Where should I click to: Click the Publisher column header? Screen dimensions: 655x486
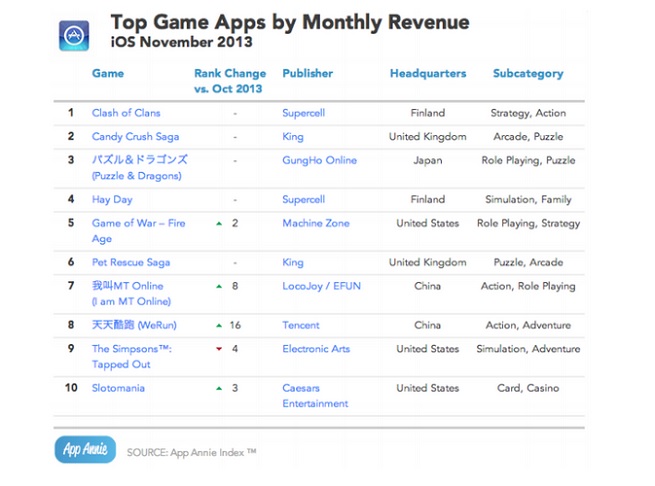(x=307, y=74)
